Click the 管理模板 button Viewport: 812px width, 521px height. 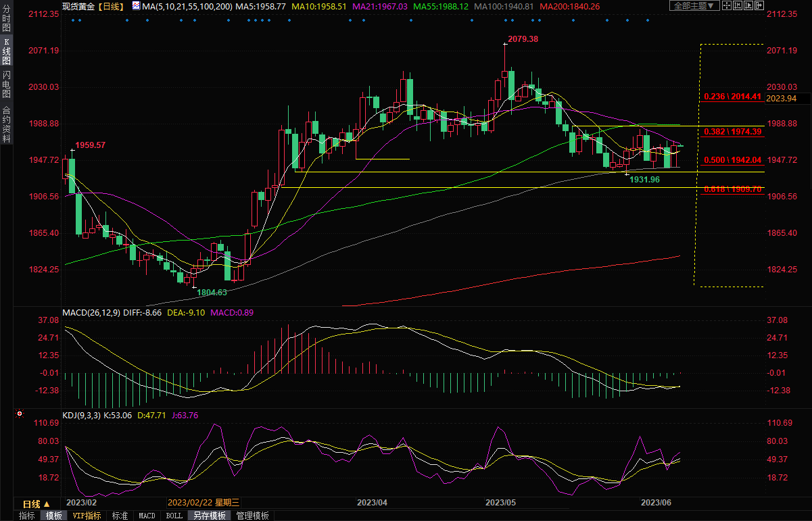pyautogui.click(x=252, y=516)
